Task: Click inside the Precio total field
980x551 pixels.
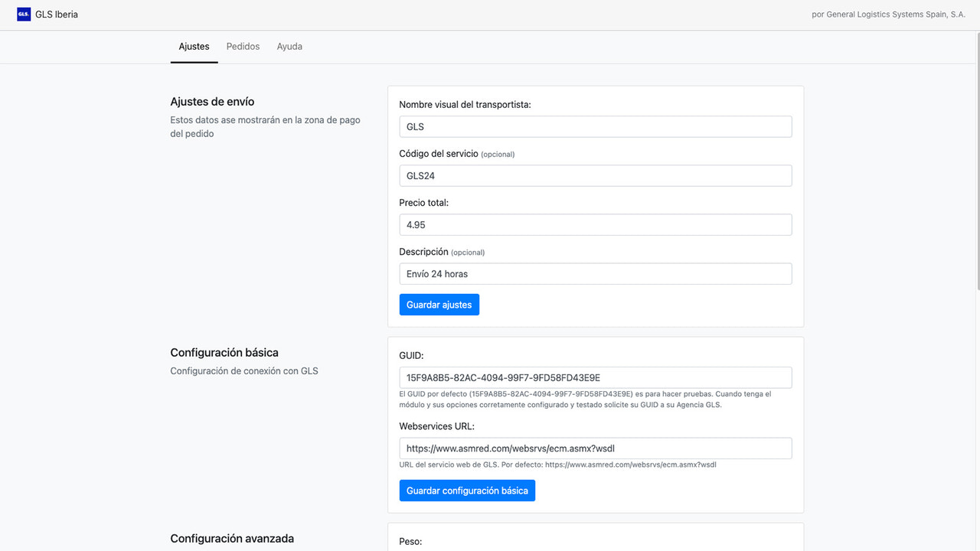Action: tap(596, 224)
